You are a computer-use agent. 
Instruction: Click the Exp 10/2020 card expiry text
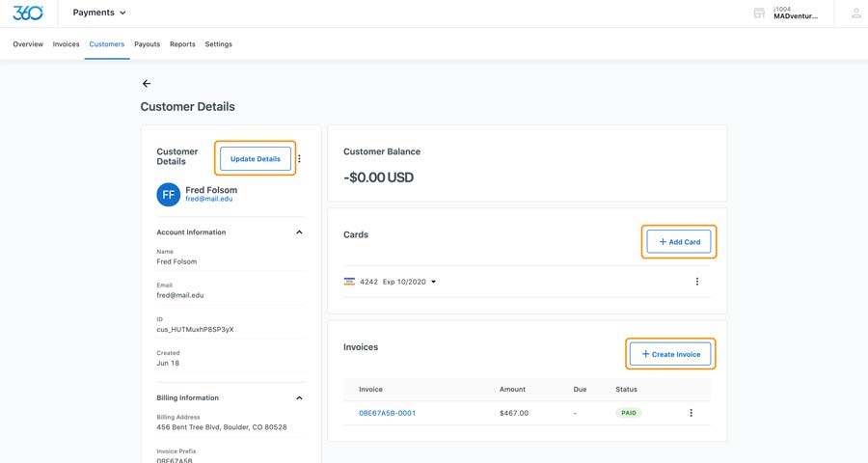(x=404, y=282)
